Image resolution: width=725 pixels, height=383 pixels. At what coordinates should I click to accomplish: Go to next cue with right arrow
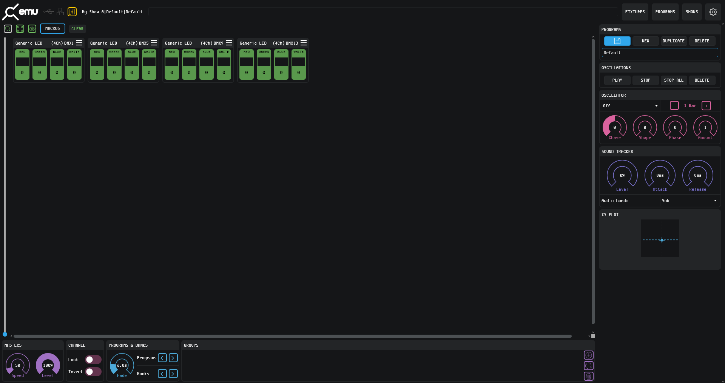[x=173, y=373]
